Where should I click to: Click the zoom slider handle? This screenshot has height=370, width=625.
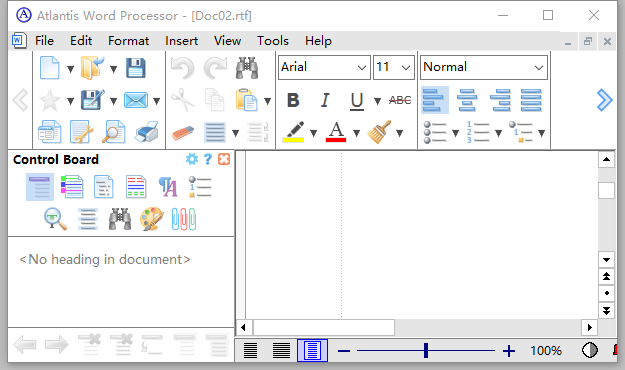click(x=426, y=350)
